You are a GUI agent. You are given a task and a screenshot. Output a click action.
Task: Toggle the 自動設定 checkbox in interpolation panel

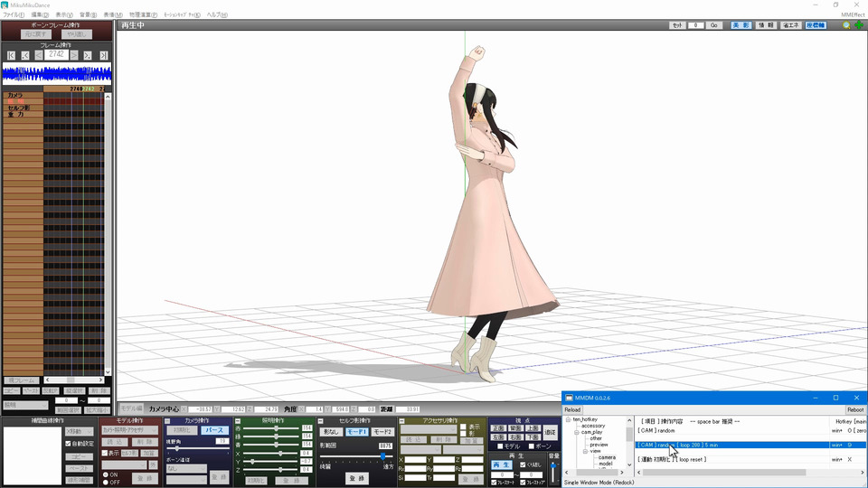(x=68, y=444)
